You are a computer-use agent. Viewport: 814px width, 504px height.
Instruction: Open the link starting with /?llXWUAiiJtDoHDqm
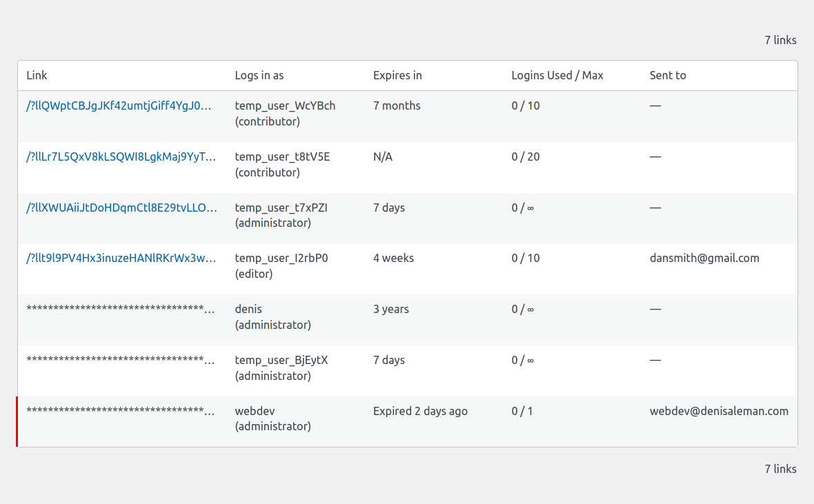pyautogui.click(x=121, y=208)
